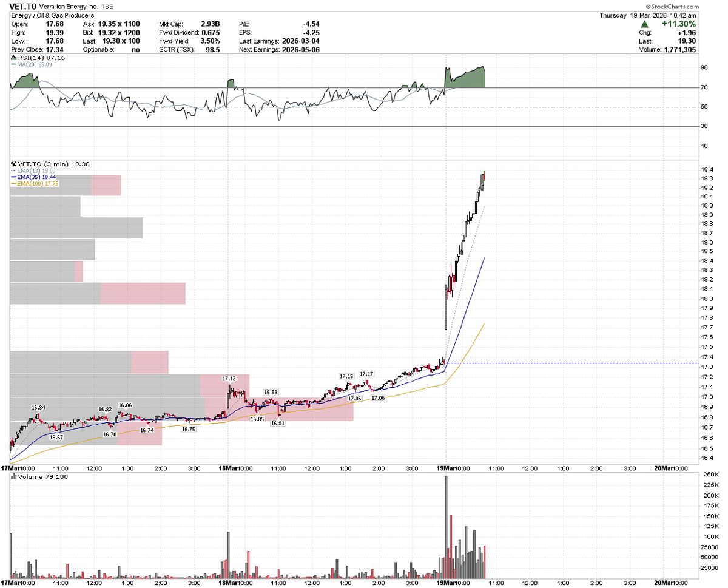Image resolution: width=728 pixels, height=588 pixels.
Task: Click the 16.67 price low annotation
Action: click(56, 437)
